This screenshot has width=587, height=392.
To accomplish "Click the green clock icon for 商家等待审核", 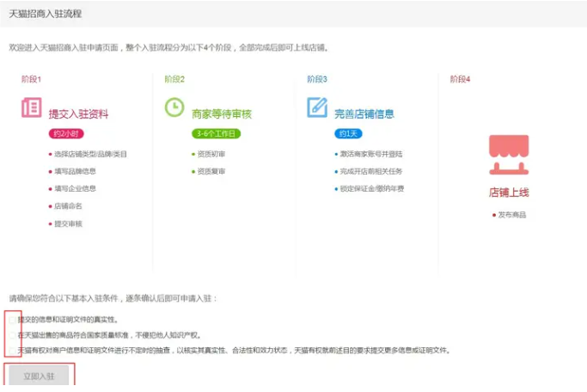I will point(174,107).
